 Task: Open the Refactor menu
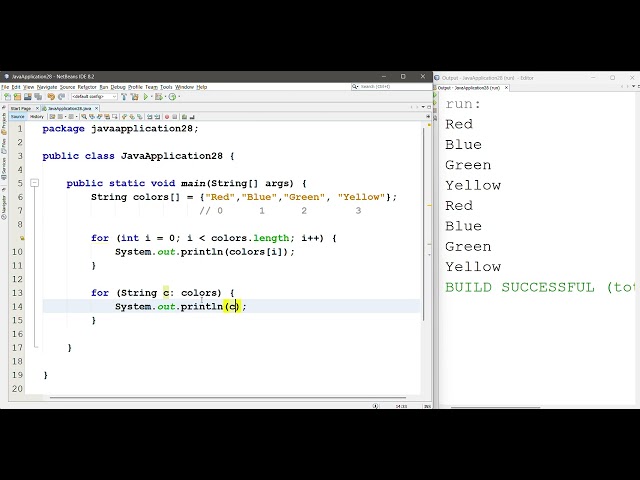pos(87,87)
